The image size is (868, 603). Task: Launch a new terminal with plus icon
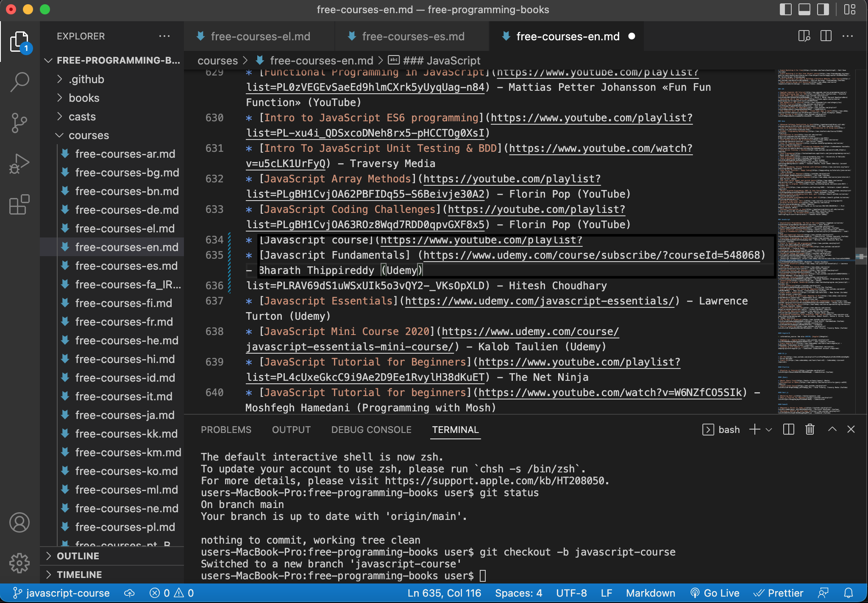click(x=754, y=430)
